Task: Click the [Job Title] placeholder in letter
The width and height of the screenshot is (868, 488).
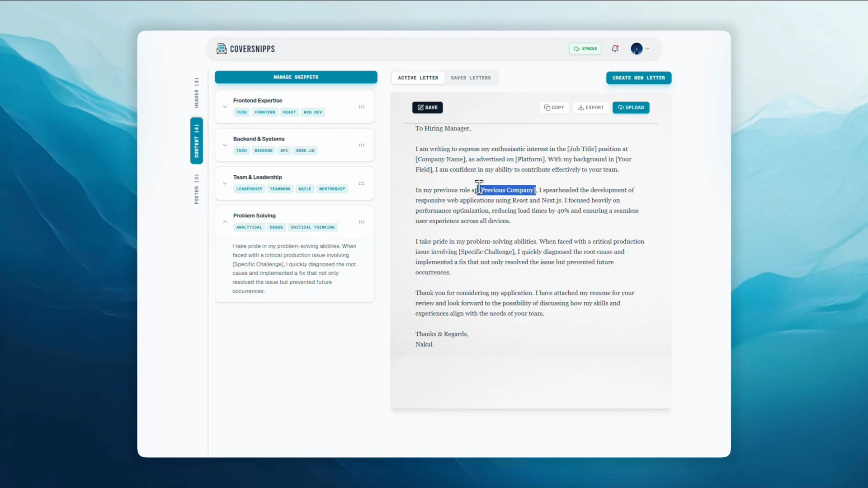Action: pyautogui.click(x=582, y=149)
